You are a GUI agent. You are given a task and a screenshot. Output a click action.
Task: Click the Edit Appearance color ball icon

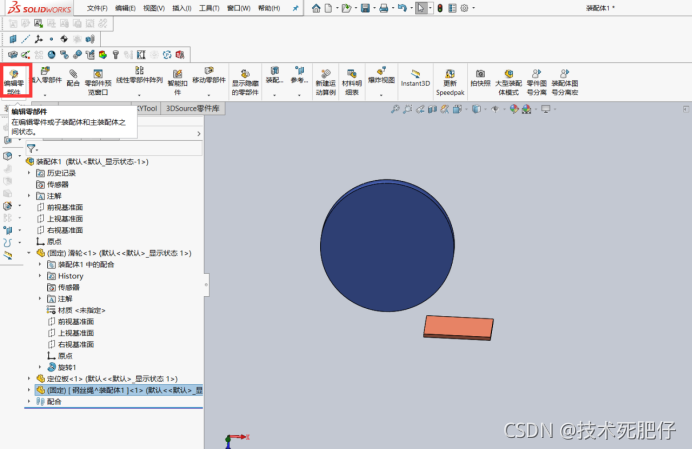tap(514, 109)
